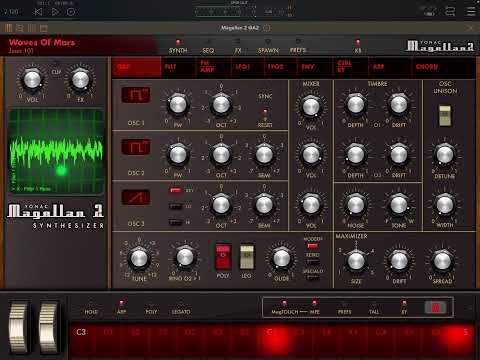Toggle the HOLD keyboard button
480x360 pixels.
91,308
